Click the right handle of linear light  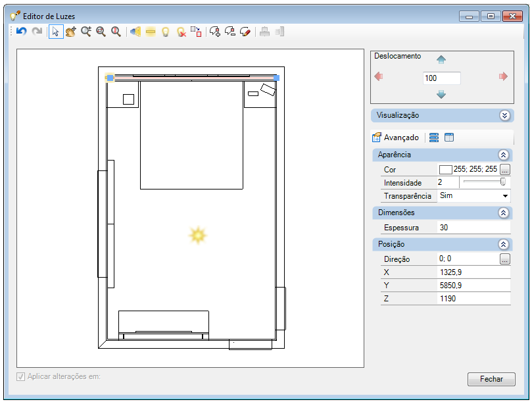coord(276,78)
